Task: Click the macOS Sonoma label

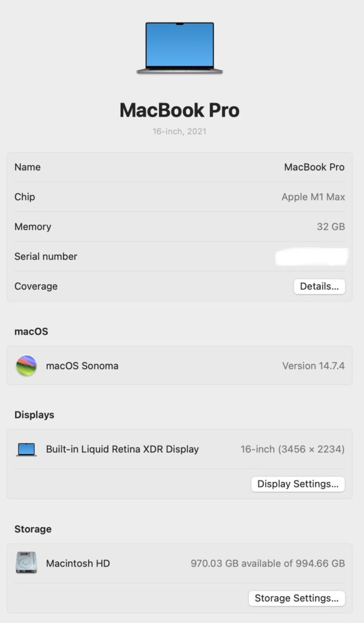Action: (x=82, y=366)
